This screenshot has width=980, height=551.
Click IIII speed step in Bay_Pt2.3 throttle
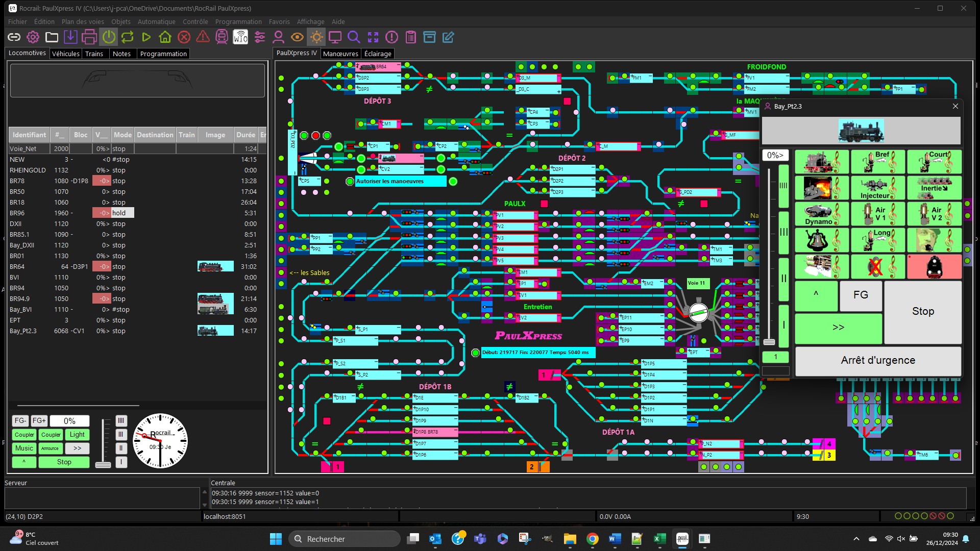click(x=783, y=186)
